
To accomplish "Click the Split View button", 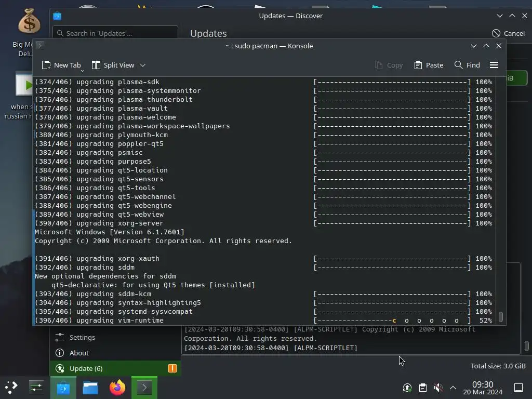I will pos(113,65).
